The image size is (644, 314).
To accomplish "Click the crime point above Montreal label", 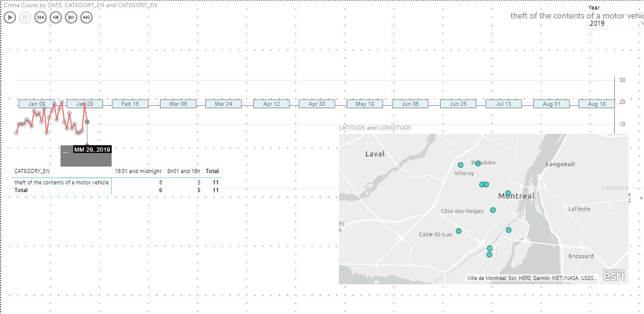I will [x=508, y=193].
